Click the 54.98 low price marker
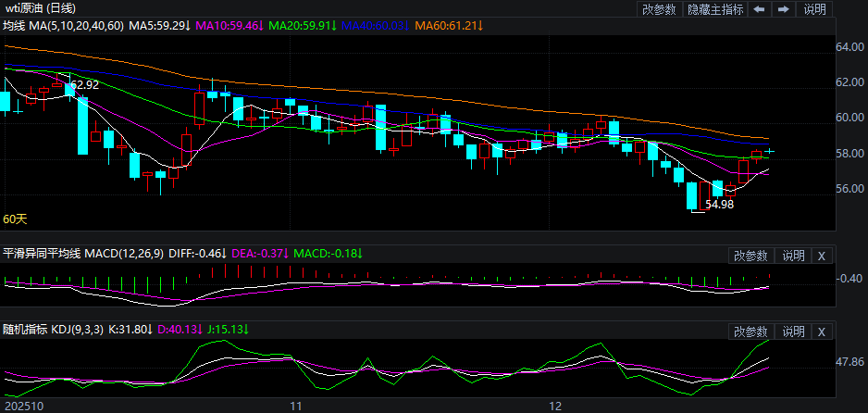 coord(719,204)
